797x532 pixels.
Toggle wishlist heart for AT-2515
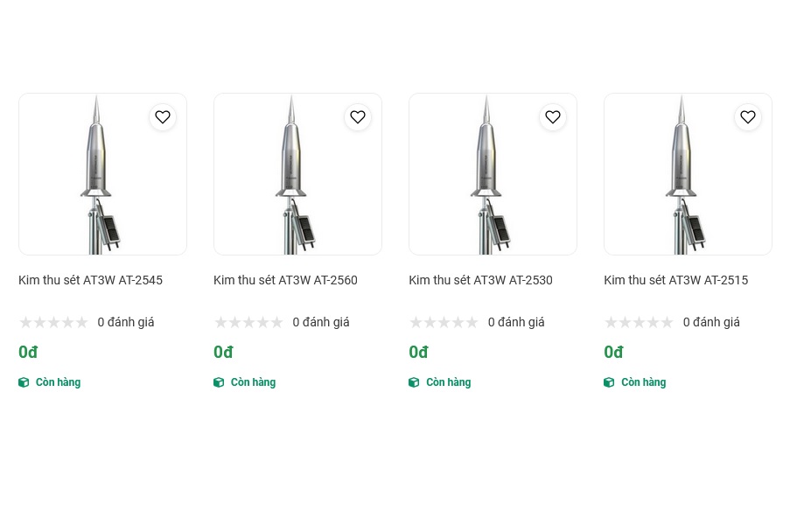(x=748, y=117)
